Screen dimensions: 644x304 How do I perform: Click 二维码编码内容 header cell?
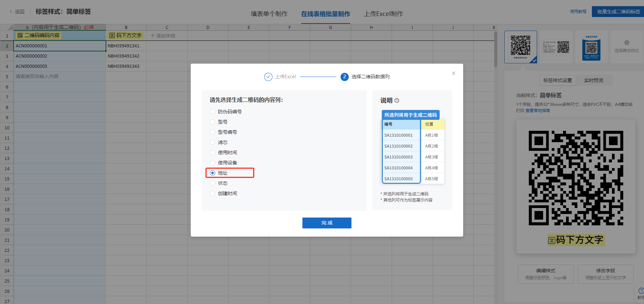click(x=60, y=35)
